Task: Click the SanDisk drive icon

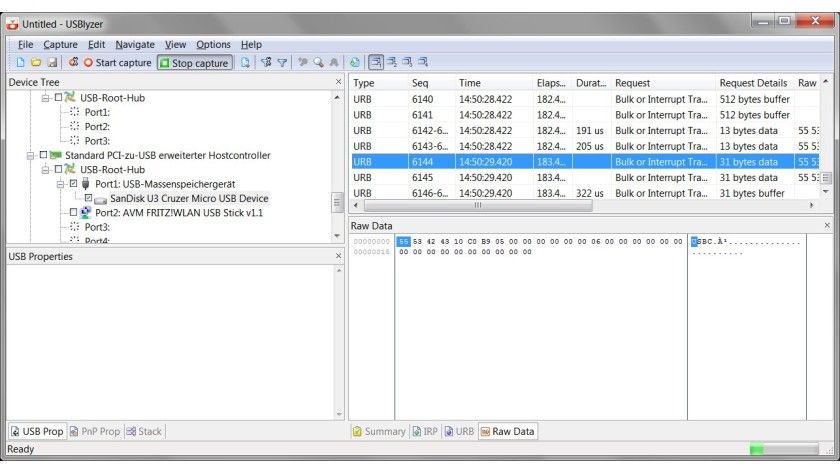Action: 100,199
